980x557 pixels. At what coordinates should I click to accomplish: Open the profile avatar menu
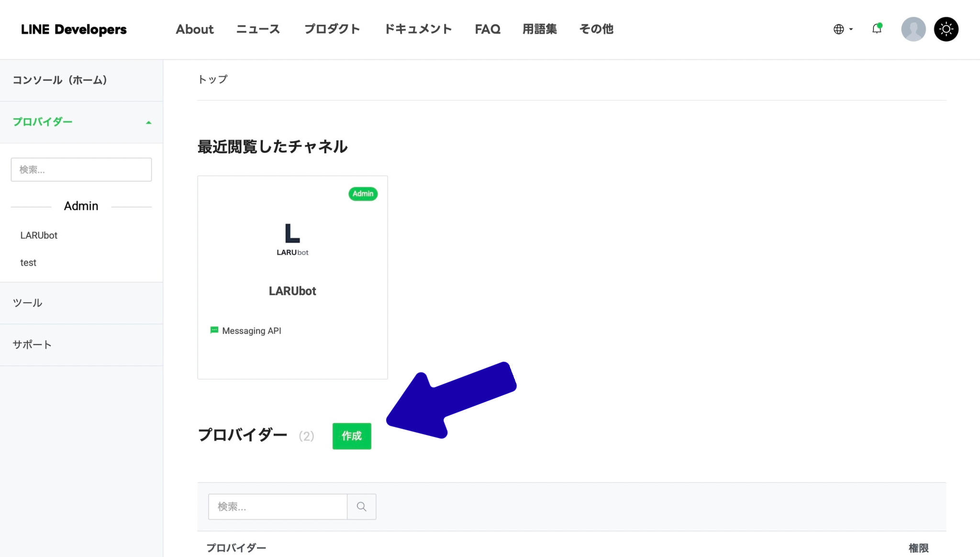[913, 29]
